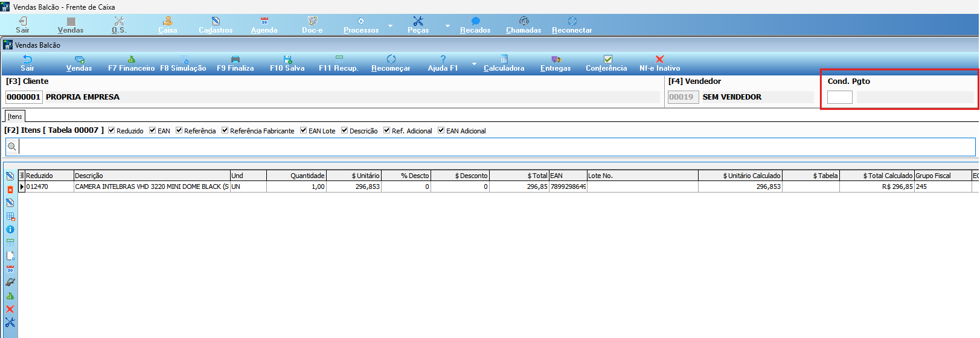The height and width of the screenshot is (338, 980).
Task: Open Conferência check
Action: point(606,63)
